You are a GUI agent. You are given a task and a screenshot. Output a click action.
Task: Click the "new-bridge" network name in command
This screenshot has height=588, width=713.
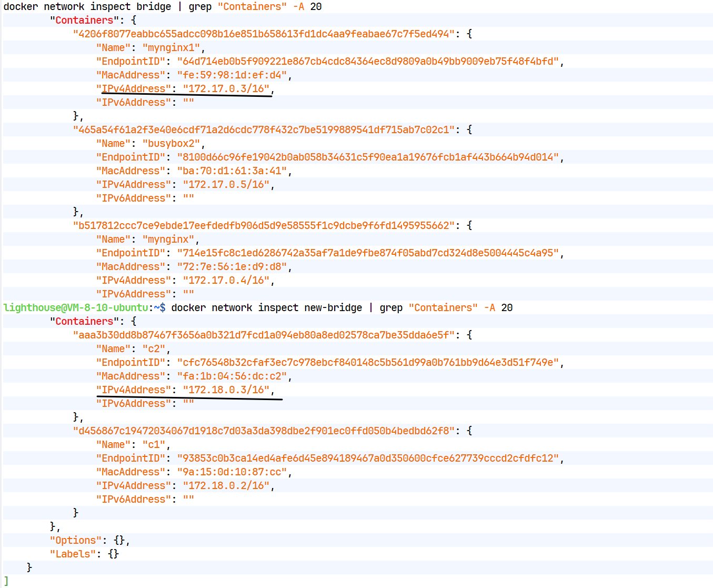(x=333, y=308)
